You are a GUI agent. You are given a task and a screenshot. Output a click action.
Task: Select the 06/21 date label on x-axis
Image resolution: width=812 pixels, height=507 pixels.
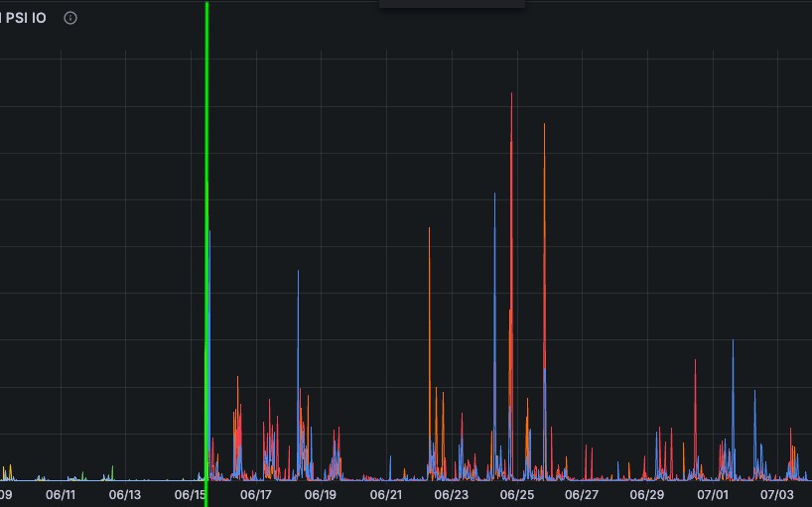tap(386, 494)
